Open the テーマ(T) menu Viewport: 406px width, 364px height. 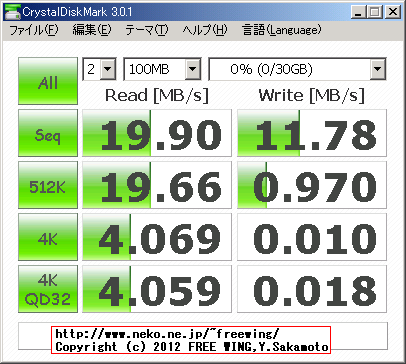[x=147, y=30]
